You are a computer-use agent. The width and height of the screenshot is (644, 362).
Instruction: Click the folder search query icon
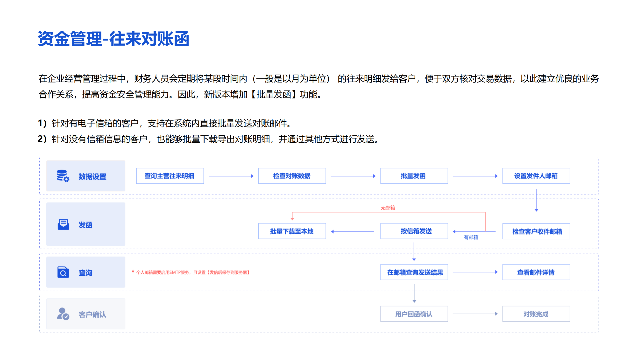coord(63,272)
